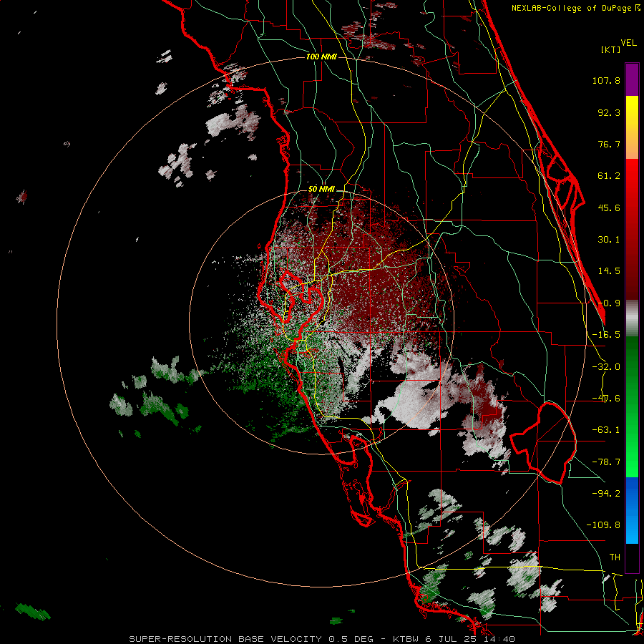The width and height of the screenshot is (644, 644).
Task: Click the -78.7 velocity scale value
Action: click(x=606, y=462)
